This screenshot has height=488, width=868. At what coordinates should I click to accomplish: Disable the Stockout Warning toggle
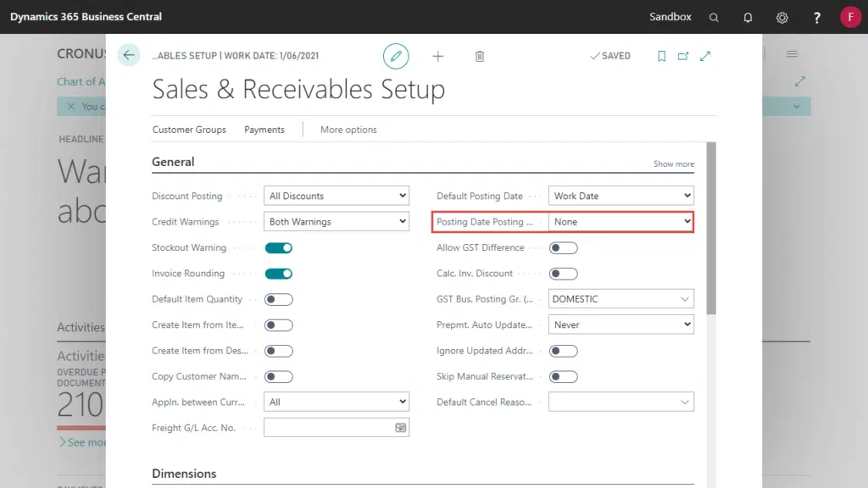(x=279, y=248)
